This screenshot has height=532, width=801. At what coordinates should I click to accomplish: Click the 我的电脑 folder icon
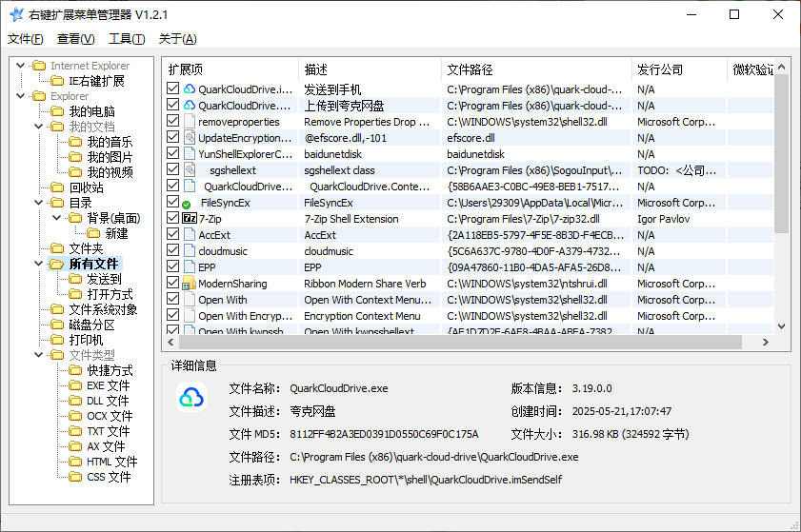click(57, 111)
